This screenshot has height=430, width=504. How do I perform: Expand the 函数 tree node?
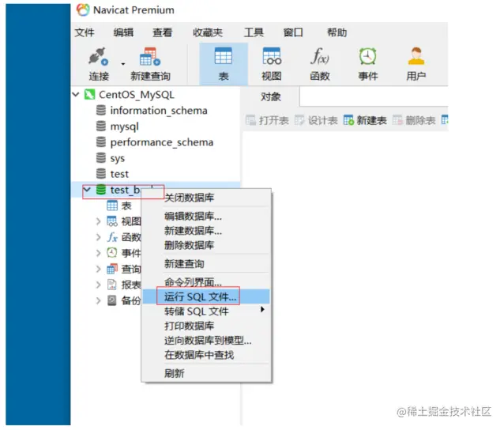pos(99,237)
